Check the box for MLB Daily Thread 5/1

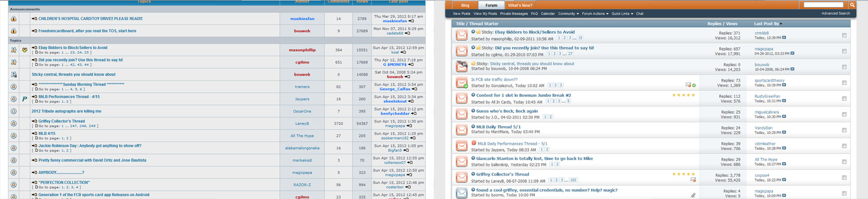point(844,130)
